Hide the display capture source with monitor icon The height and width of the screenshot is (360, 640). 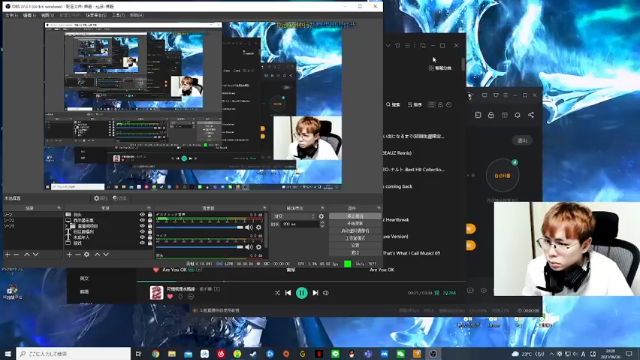point(142,220)
